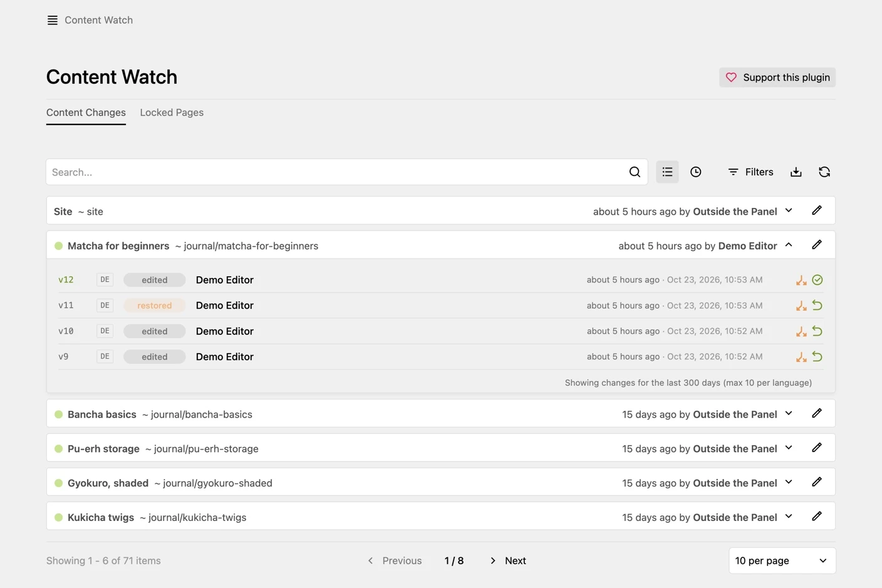Edit Kukicha twigs pencil icon
882x588 pixels.
pyautogui.click(x=817, y=517)
